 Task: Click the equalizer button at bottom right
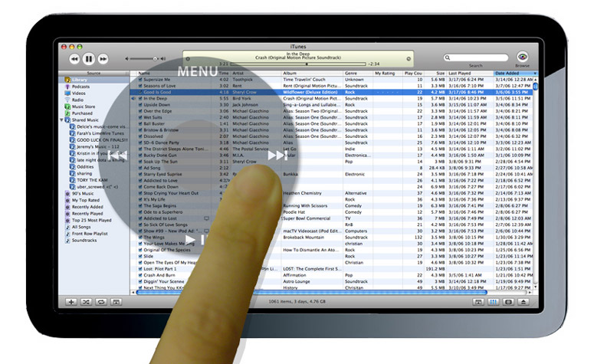(x=494, y=302)
